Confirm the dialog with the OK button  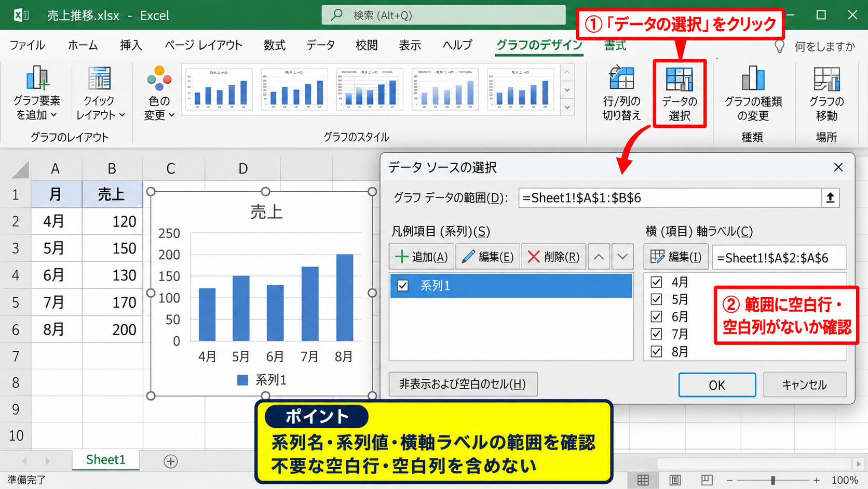click(x=717, y=385)
